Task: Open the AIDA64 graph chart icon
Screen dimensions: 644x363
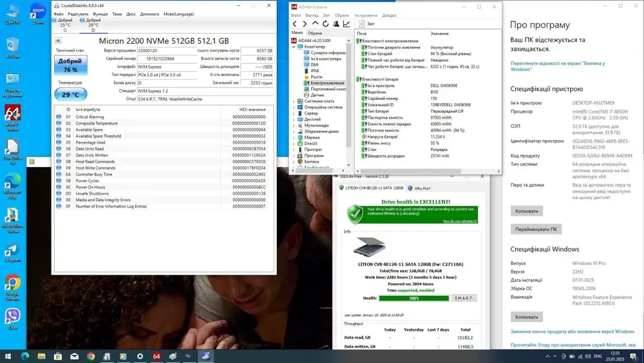Action: 346,24
